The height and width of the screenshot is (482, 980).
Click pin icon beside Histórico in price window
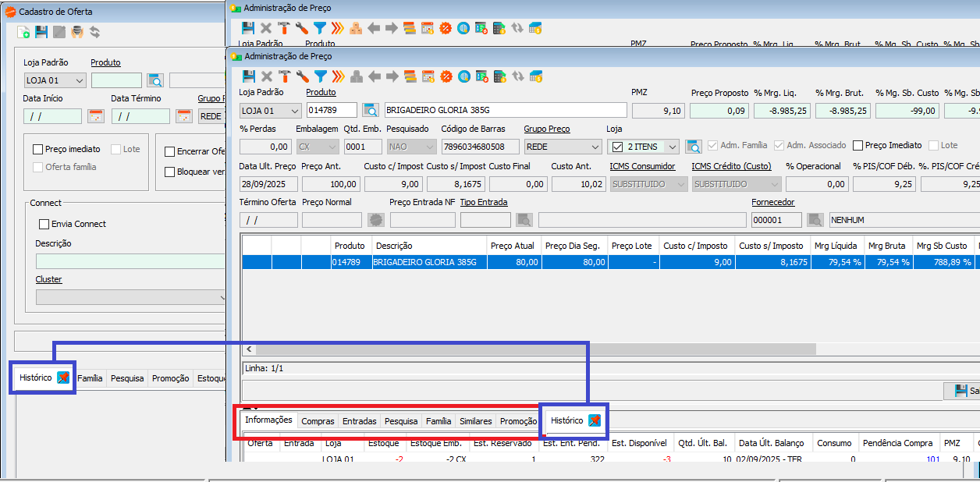point(595,421)
